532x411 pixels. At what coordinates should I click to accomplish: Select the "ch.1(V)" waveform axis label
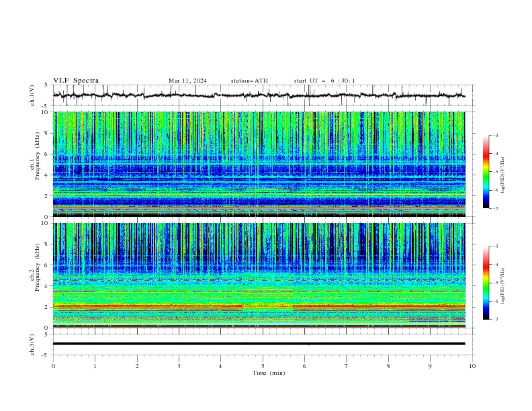click(x=32, y=95)
